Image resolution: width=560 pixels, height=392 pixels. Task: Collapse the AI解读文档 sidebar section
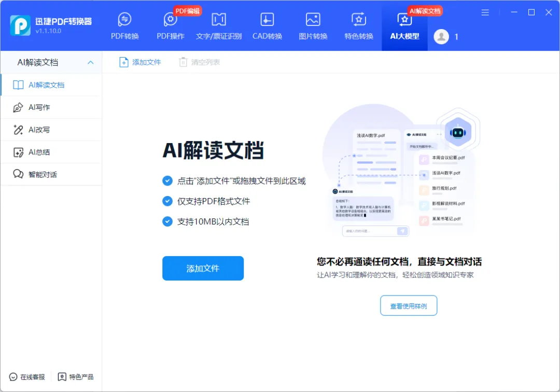(x=91, y=62)
